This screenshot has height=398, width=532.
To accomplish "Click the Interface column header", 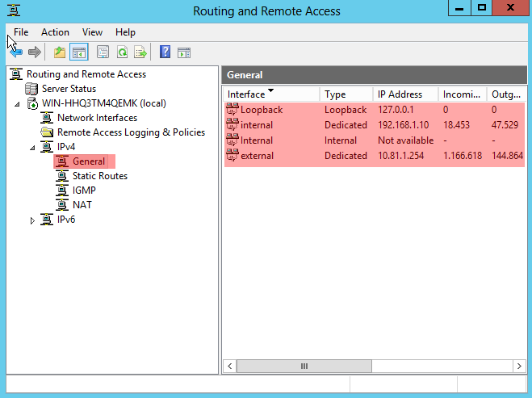I will pos(246,94).
